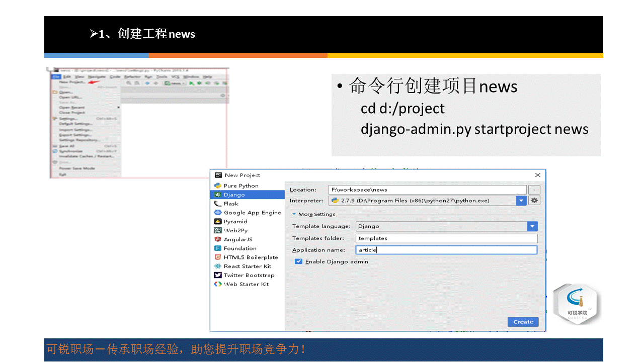Open the File menu in PyCharm window
Viewport: 644px width, 362px height.
55,76
